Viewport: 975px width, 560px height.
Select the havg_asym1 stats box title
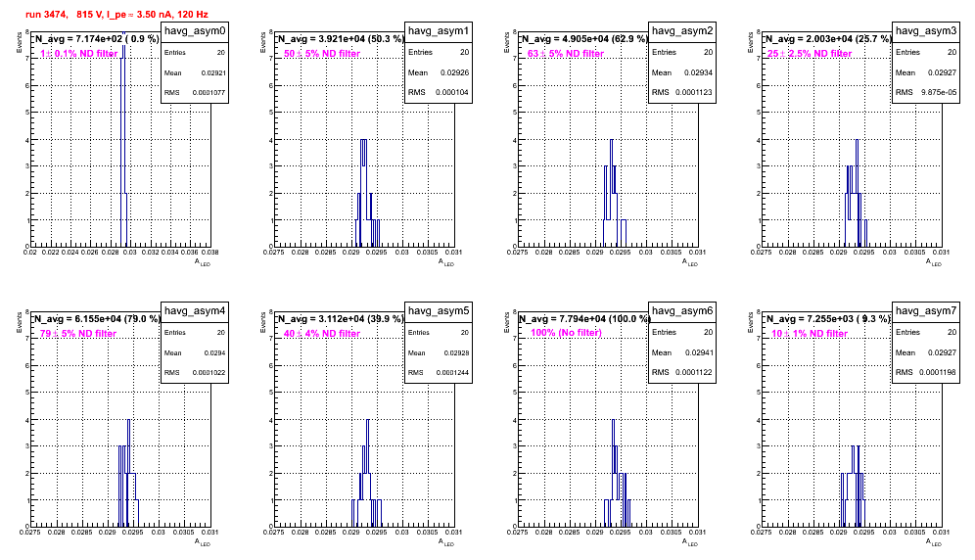[x=439, y=31]
